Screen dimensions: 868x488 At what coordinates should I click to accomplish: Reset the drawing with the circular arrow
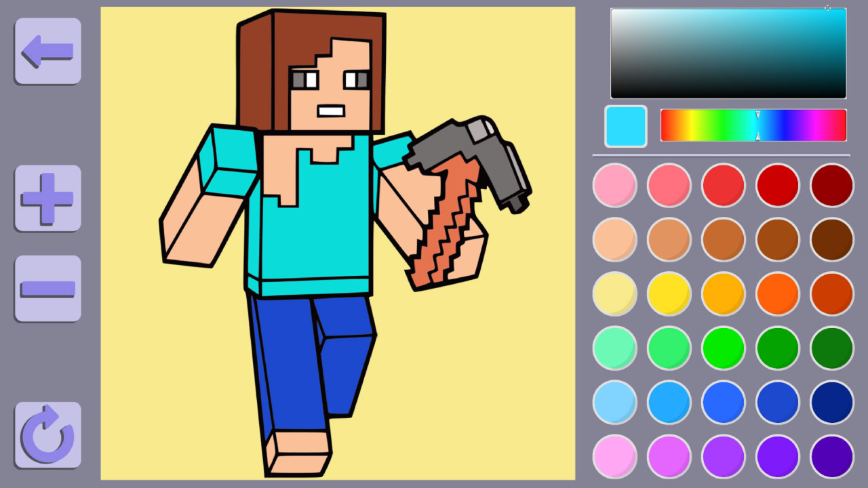click(47, 434)
